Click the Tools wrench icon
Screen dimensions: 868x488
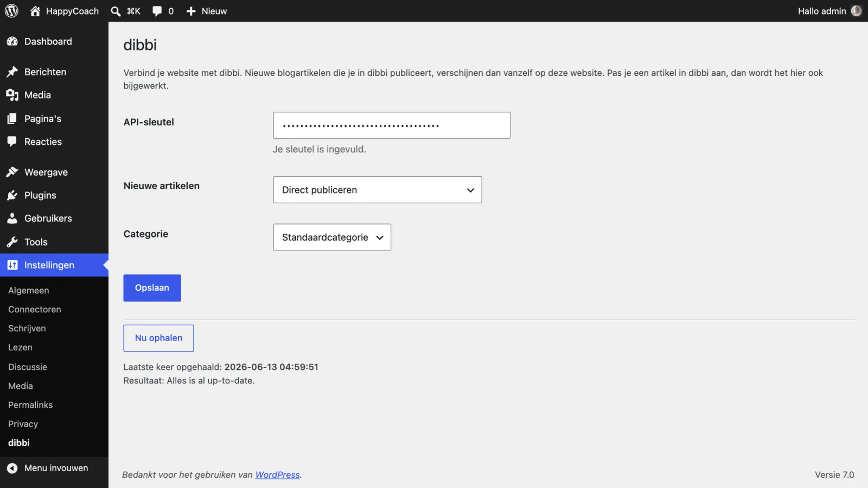click(12, 242)
